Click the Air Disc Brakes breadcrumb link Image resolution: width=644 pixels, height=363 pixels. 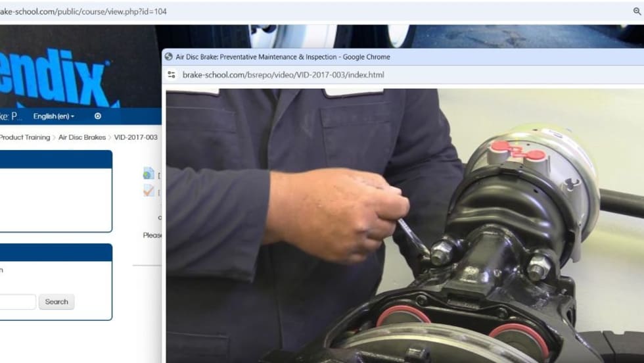tap(82, 137)
